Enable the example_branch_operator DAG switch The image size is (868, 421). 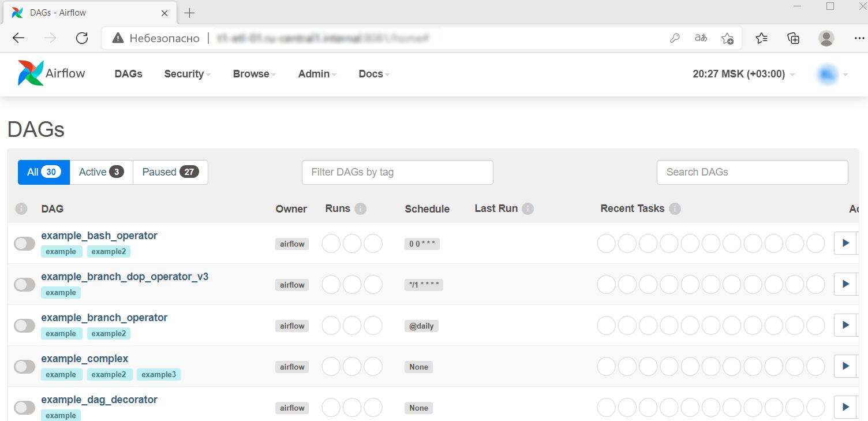pos(24,326)
